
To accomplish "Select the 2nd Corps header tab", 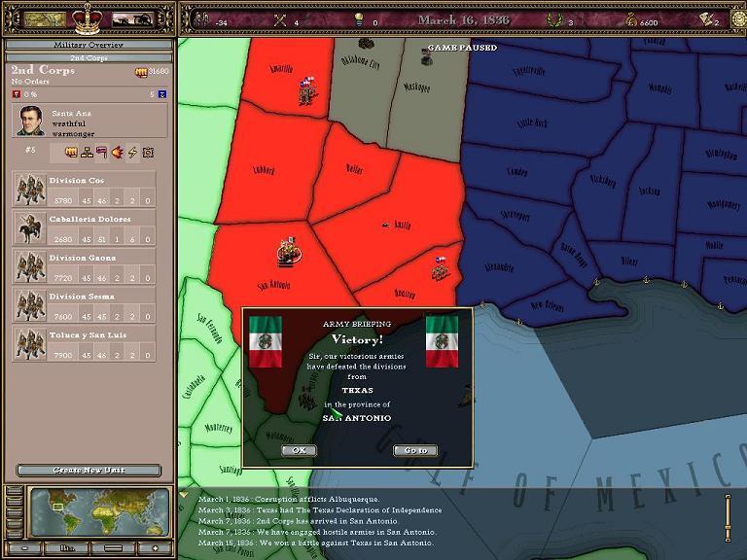I will (89, 57).
